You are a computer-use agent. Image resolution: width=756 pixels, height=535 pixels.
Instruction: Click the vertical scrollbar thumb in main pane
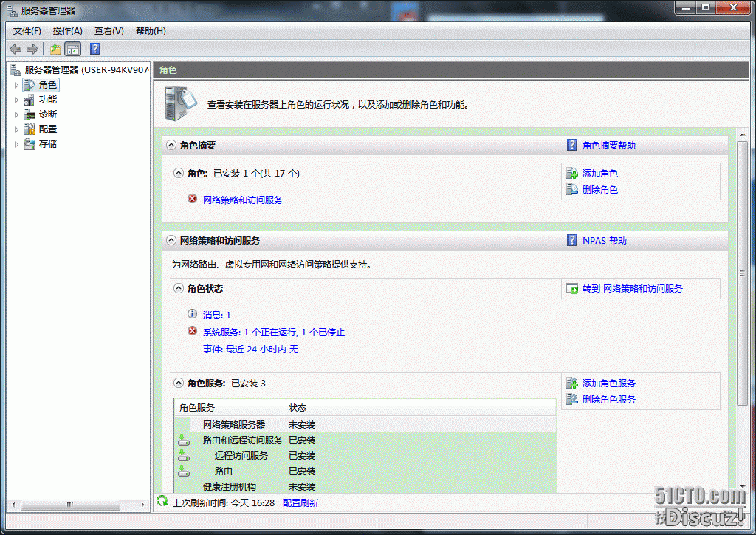(x=742, y=273)
